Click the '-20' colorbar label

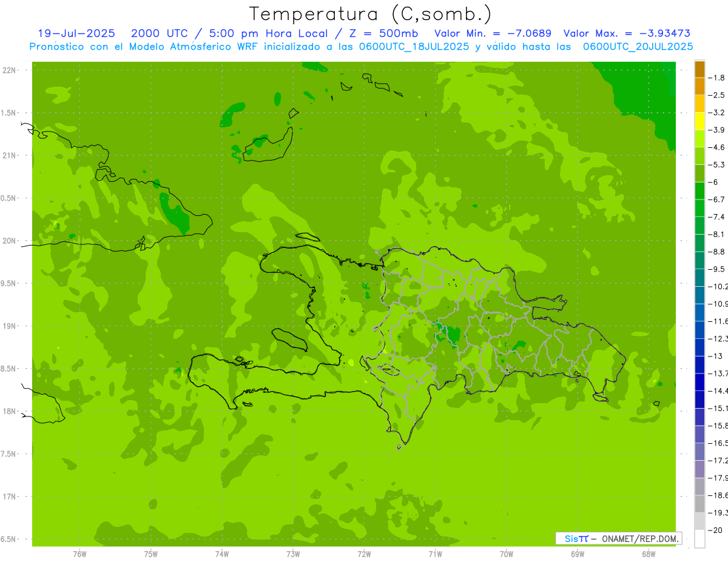point(715,530)
